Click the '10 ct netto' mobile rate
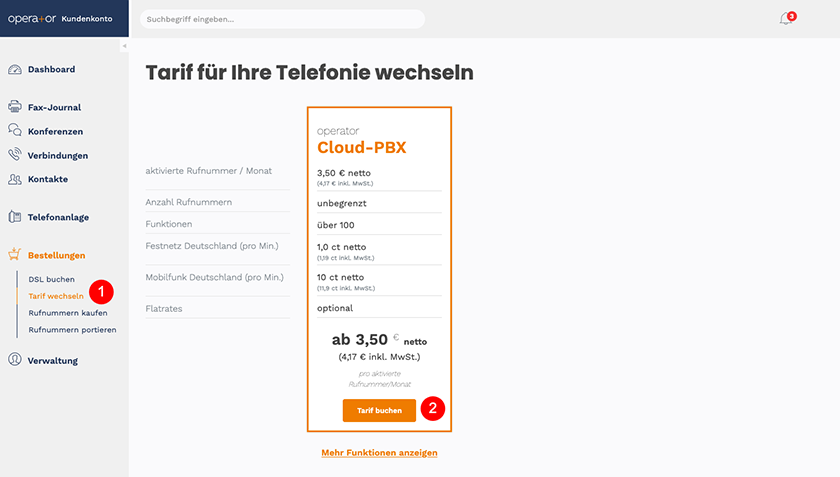Viewport: 840px width, 477px height. click(340, 277)
